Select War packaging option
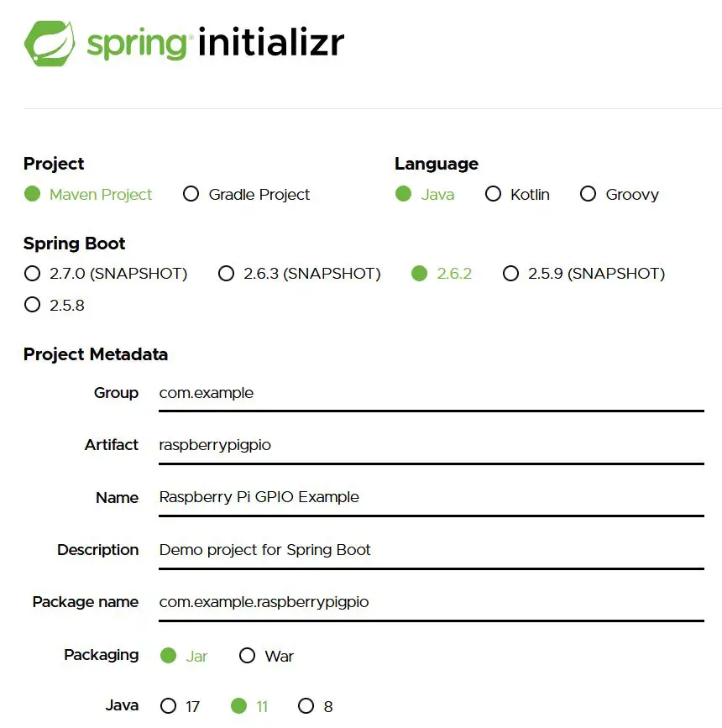The height and width of the screenshot is (728, 722). tap(247, 656)
